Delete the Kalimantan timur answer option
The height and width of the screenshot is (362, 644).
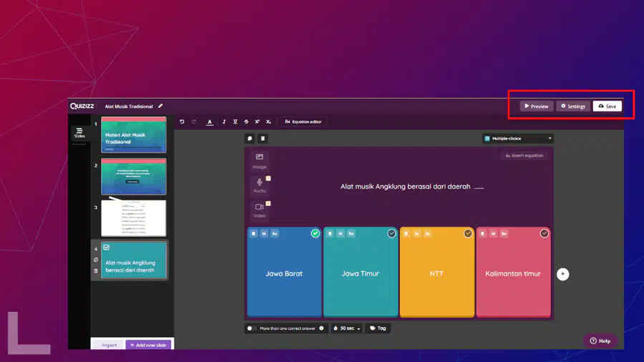pos(482,233)
